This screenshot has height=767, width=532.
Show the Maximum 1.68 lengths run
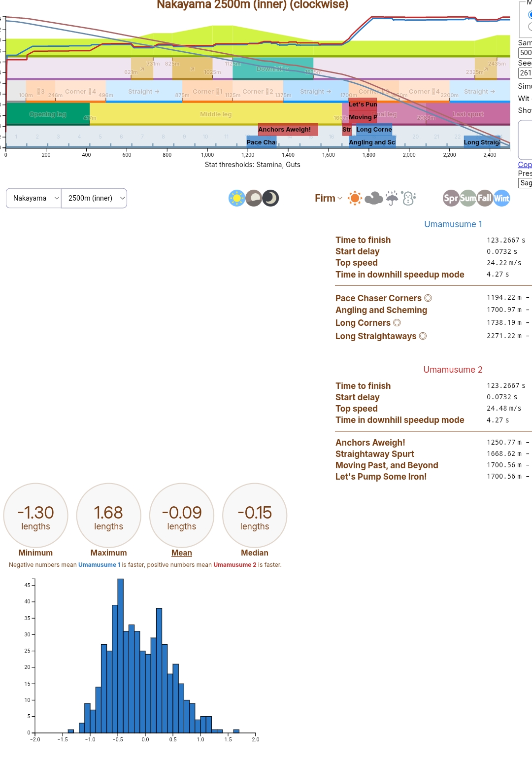pyautogui.click(x=108, y=515)
